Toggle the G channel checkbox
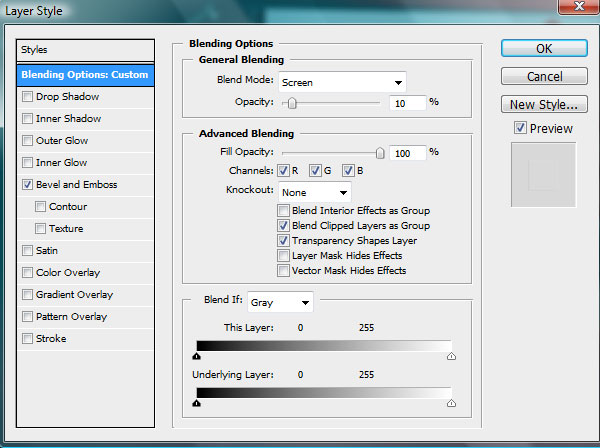 (315, 171)
